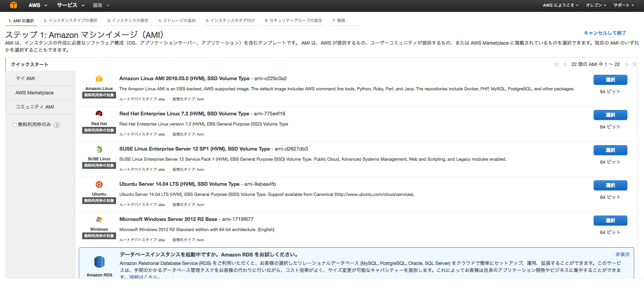This screenshot has height=292, width=644.
Task: Click SUSE Linux Enterprise Server 12 SP1 title
Action: click(x=194, y=149)
